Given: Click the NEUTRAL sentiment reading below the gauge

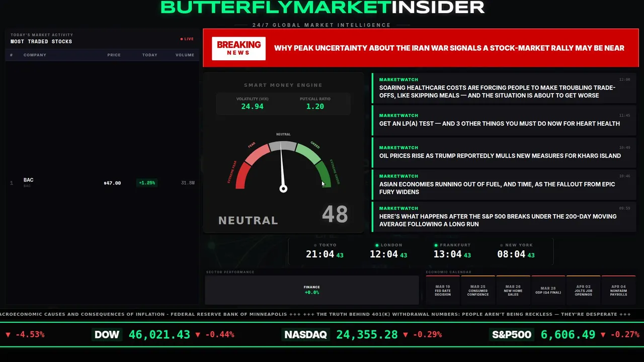Looking at the screenshot, I should (x=248, y=220).
